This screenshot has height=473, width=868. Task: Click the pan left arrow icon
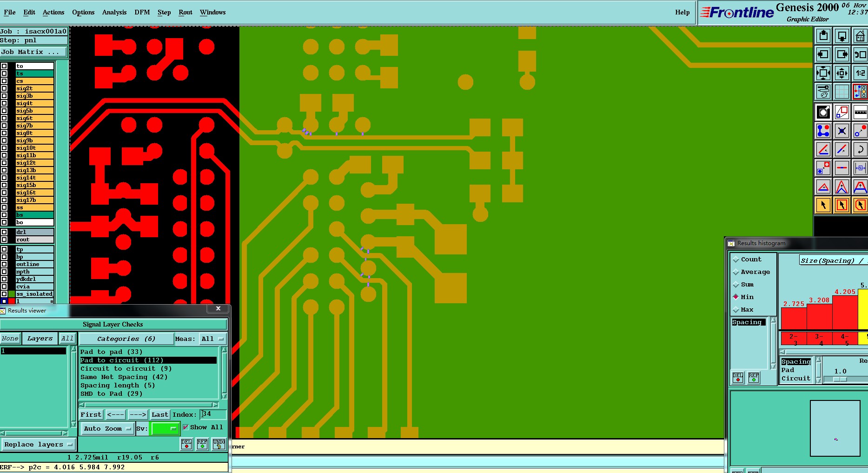[x=823, y=54]
